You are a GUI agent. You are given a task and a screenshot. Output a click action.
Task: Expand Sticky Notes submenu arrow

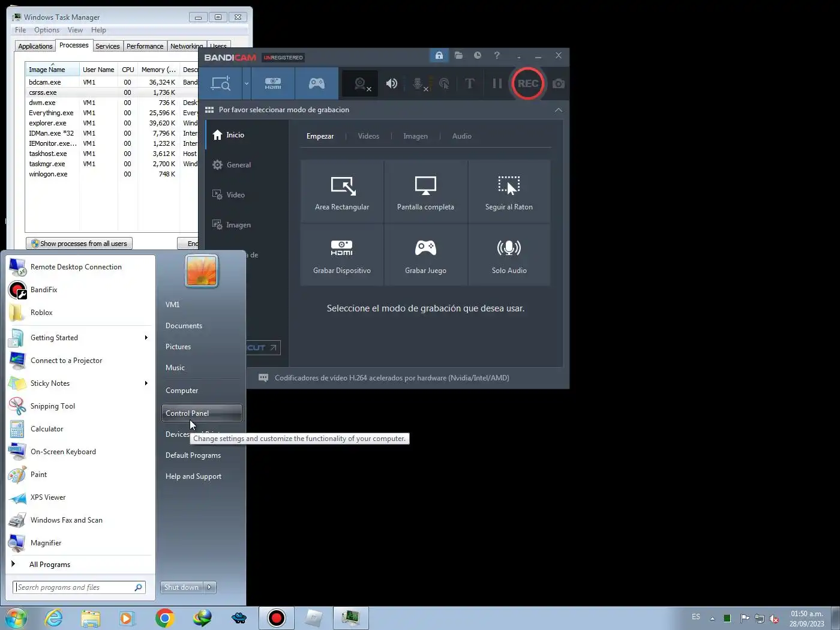146,383
